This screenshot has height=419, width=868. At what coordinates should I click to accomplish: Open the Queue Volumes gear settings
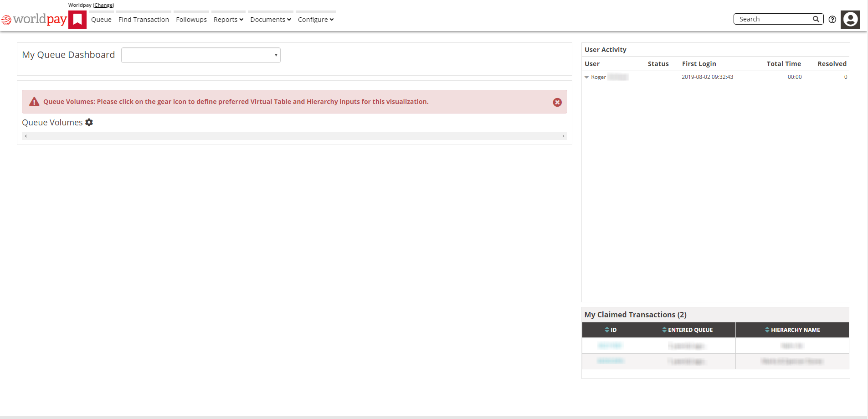point(89,122)
